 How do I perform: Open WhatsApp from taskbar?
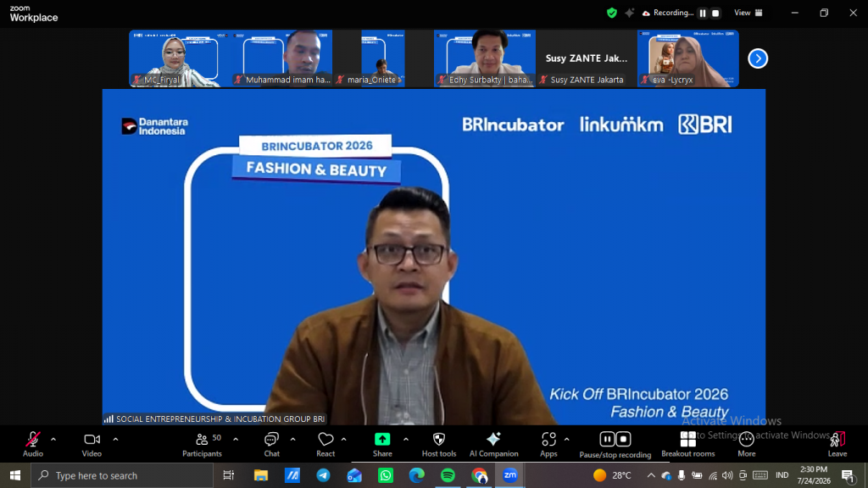point(386,475)
